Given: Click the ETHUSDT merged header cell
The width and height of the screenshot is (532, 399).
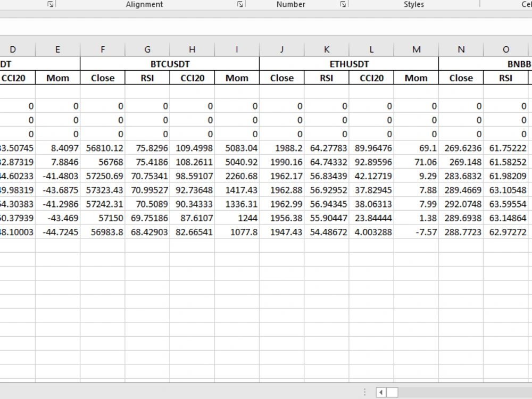Looking at the screenshot, I should point(349,64).
